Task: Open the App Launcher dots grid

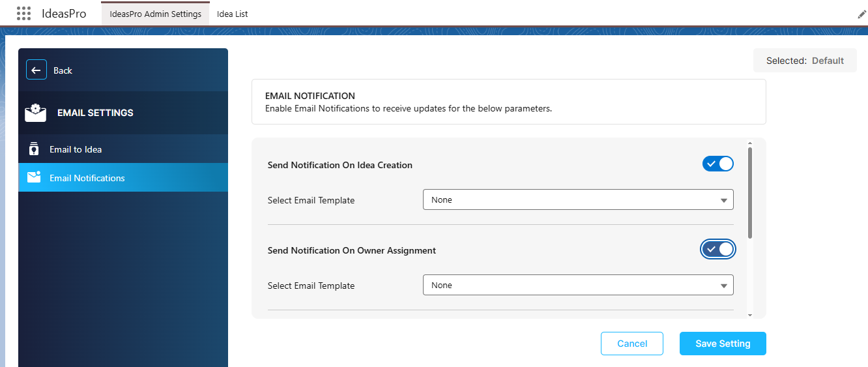Action: point(23,14)
